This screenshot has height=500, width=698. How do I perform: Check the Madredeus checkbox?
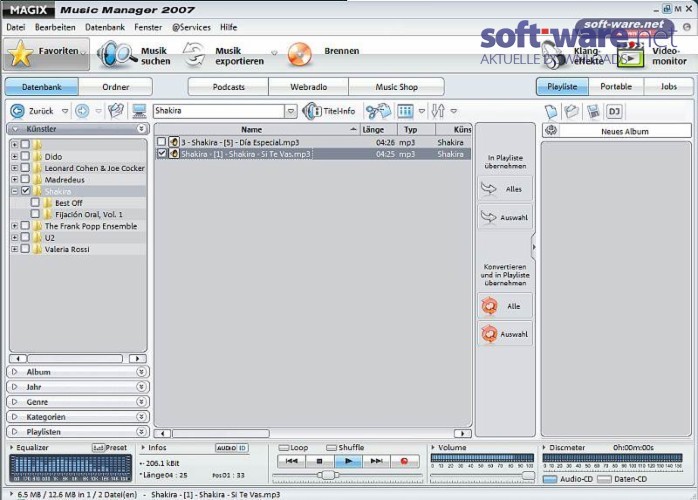[x=25, y=179]
